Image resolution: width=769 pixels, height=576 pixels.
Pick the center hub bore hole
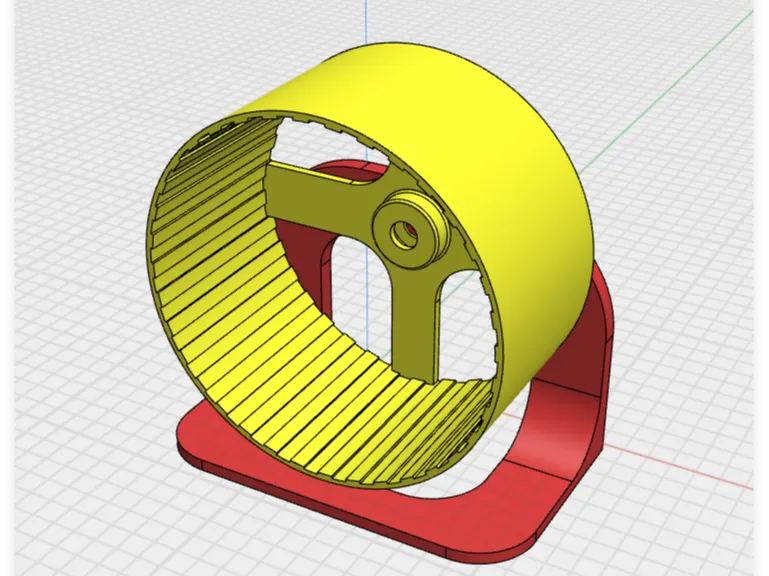point(405,234)
